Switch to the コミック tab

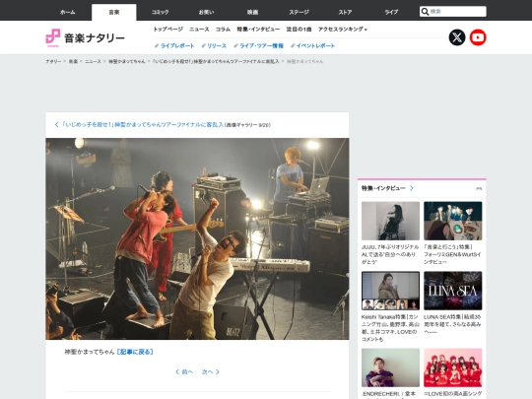[x=161, y=12]
